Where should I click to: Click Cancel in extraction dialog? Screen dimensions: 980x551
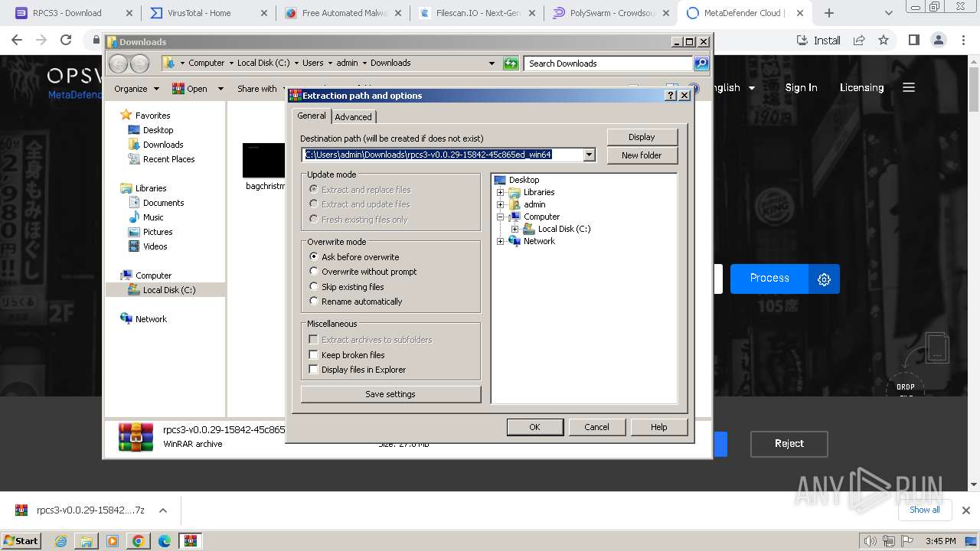click(x=596, y=427)
